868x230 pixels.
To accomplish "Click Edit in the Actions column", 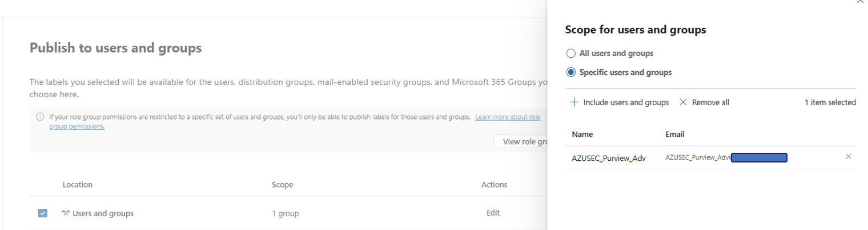I will (493, 213).
